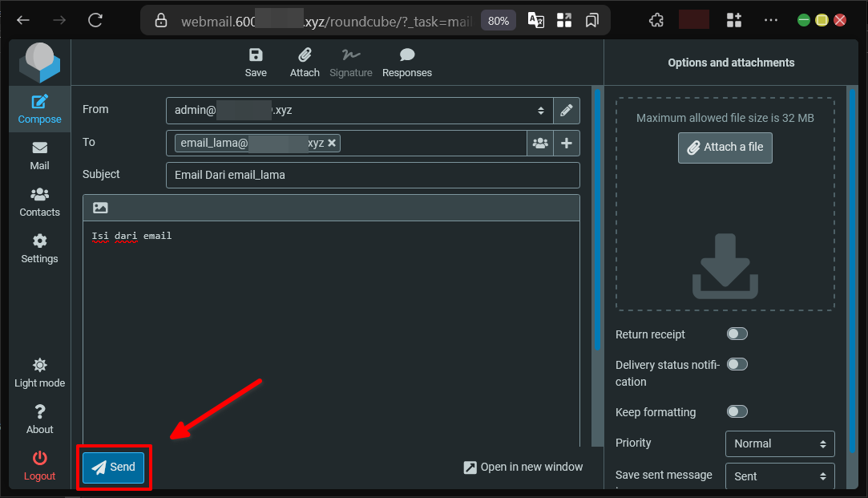Toggle Delivery status notification switch
868x498 pixels.
coord(737,364)
